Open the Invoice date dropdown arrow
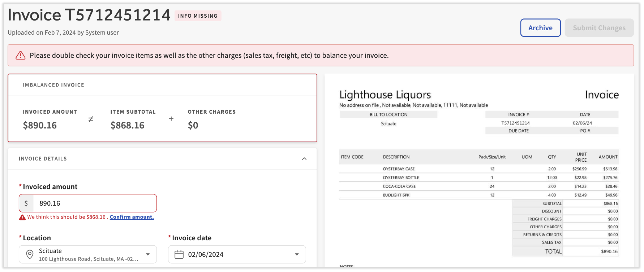Viewport: 644px width, 272px height. tap(297, 254)
